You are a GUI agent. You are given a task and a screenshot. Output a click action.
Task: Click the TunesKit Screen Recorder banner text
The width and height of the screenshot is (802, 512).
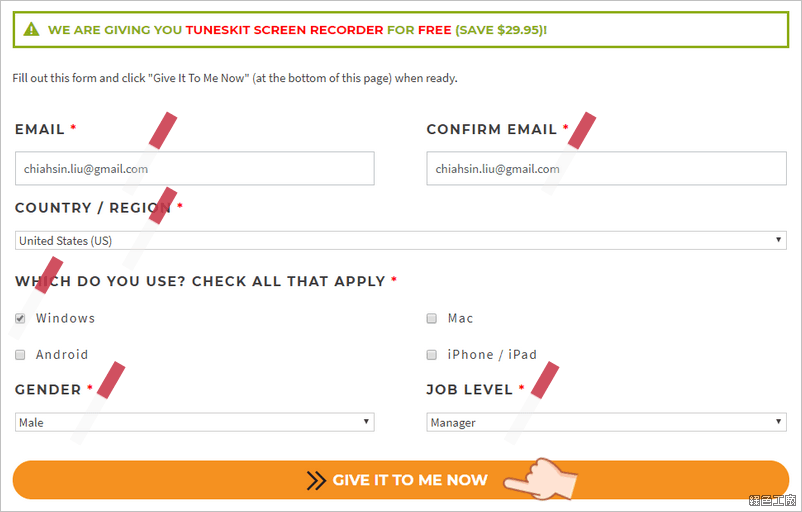tap(284, 30)
